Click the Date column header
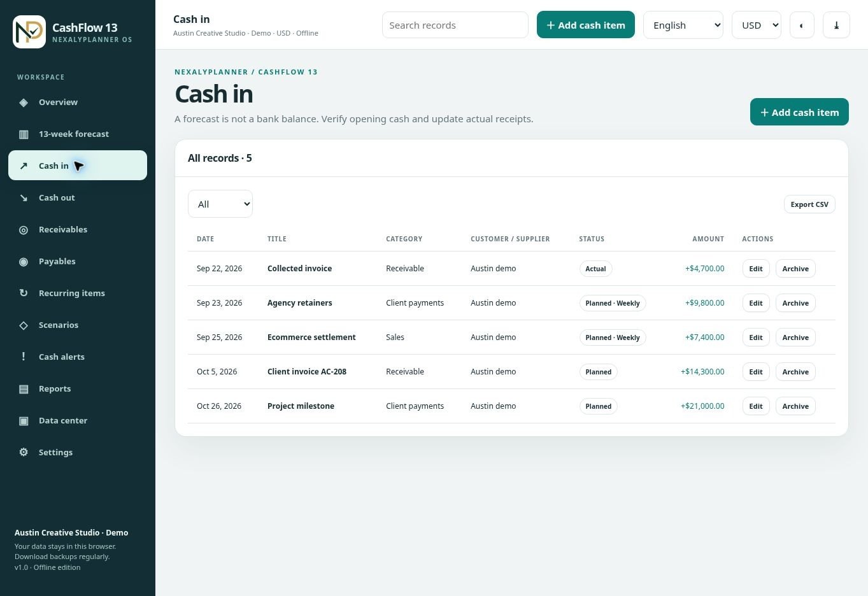The height and width of the screenshot is (596, 868). point(205,239)
